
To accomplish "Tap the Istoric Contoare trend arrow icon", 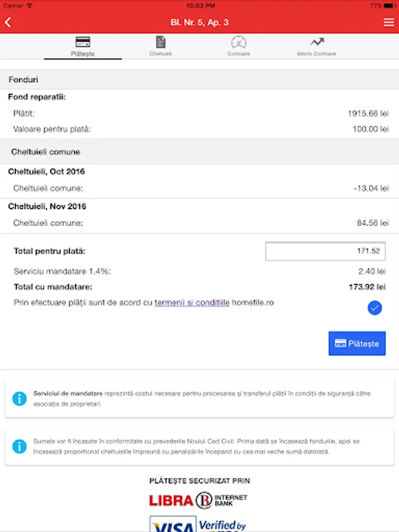I will point(317,42).
